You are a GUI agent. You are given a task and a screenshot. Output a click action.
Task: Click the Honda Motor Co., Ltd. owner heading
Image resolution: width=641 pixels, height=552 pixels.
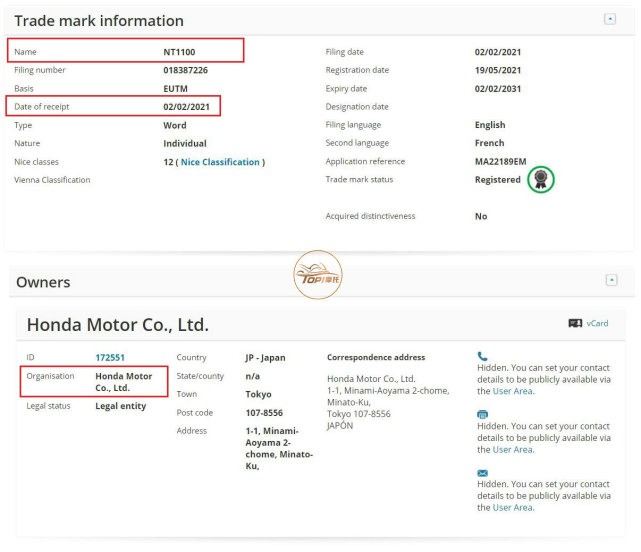[117, 325]
